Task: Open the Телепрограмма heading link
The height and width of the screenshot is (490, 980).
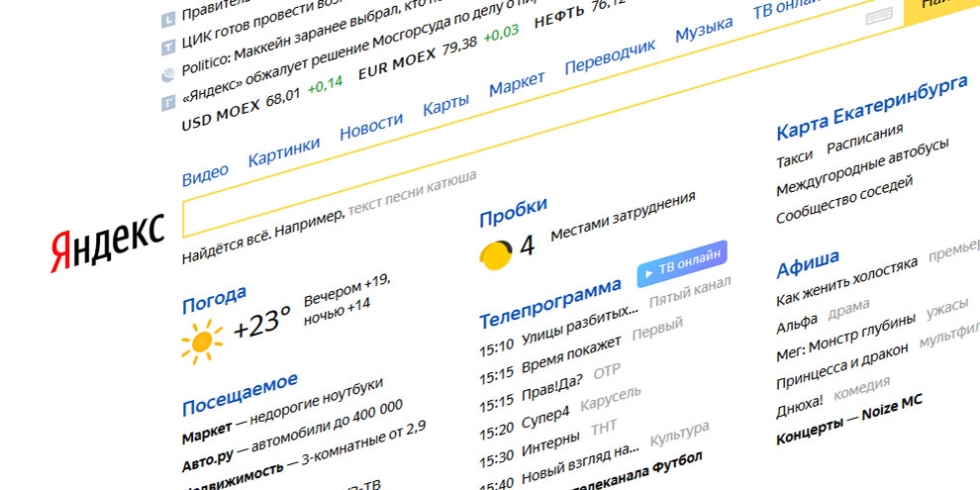Action: coord(550,303)
